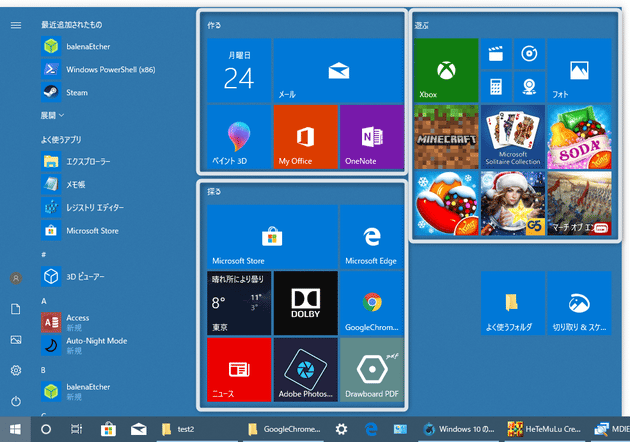Open the Groove Music small tile
The image size is (630, 442).
[530, 53]
